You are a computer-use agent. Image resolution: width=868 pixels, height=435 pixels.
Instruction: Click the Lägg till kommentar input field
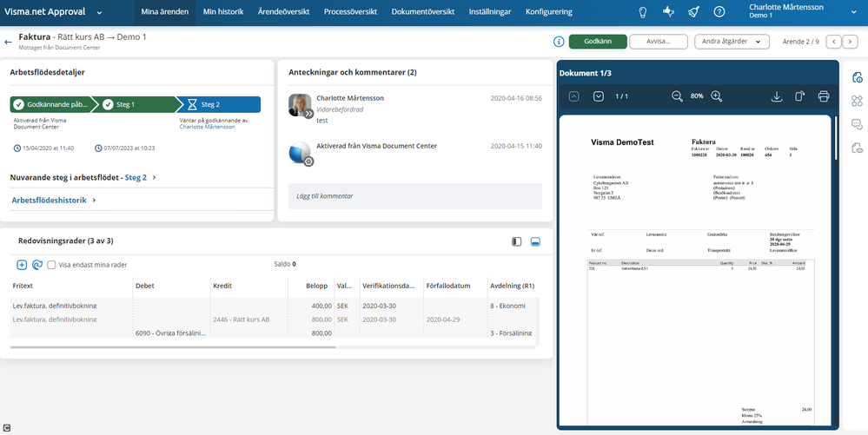click(415, 196)
